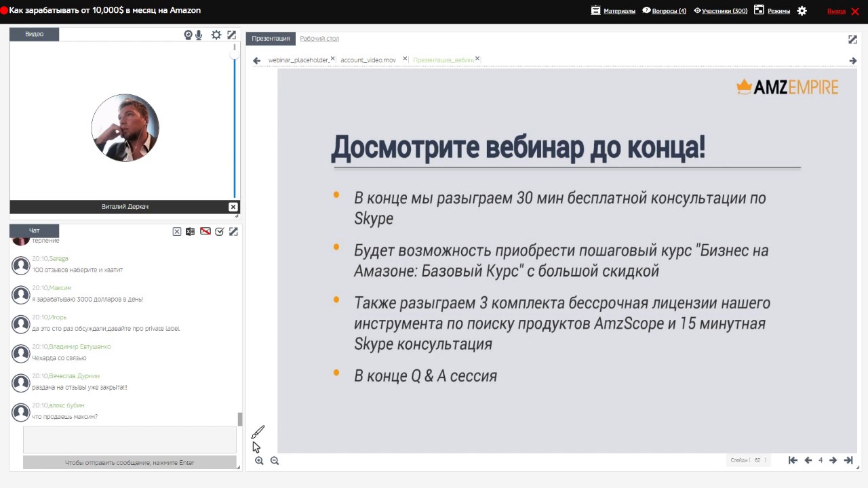868x488 pixels.
Task: Open the Материалы link
Action: click(619, 11)
